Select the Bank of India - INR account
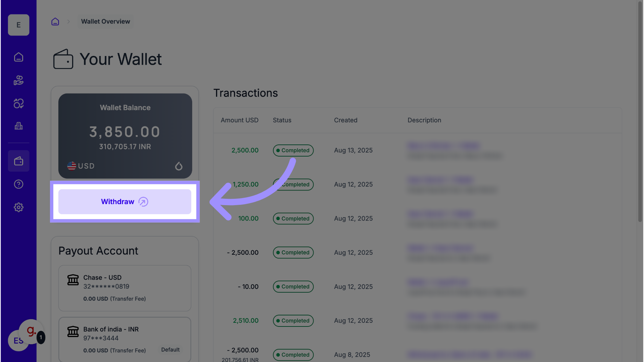The width and height of the screenshot is (644, 362). click(124, 339)
